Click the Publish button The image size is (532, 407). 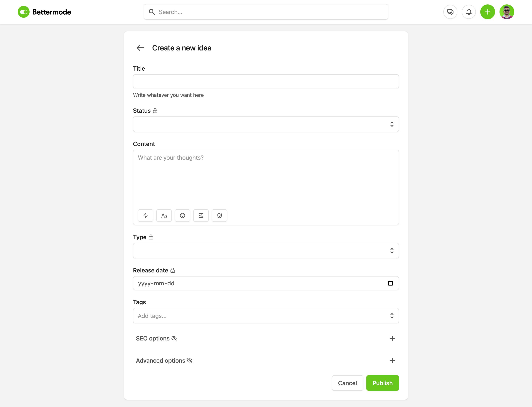pyautogui.click(x=382, y=383)
